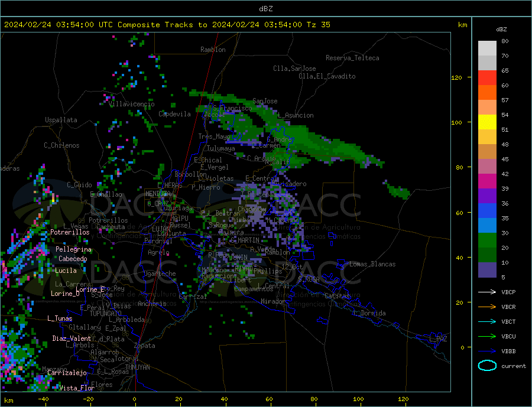
Task: Select the purple 36–39 dBZ swatch
Action: pyautogui.click(x=487, y=196)
